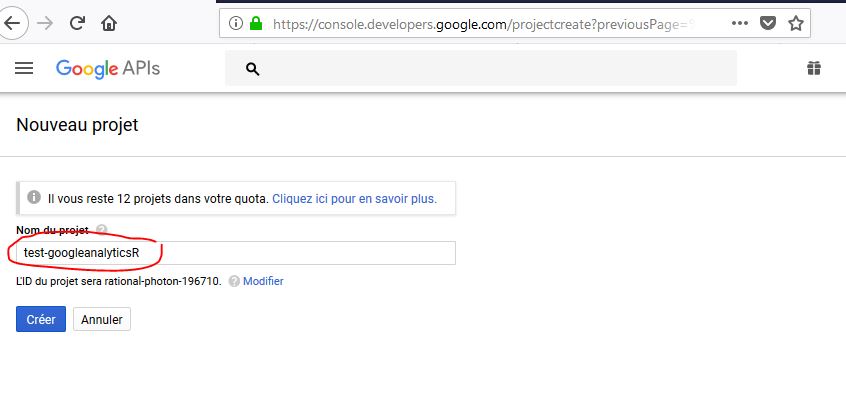The width and height of the screenshot is (846, 407).
Task: Click the Nom du projet text field
Action: (x=236, y=253)
